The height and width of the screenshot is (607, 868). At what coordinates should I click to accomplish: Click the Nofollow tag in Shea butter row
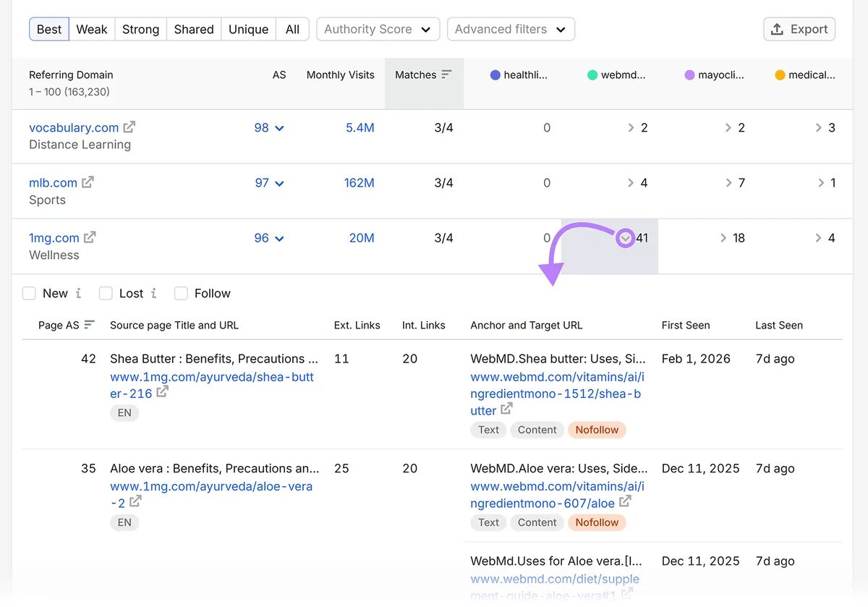pyautogui.click(x=597, y=430)
